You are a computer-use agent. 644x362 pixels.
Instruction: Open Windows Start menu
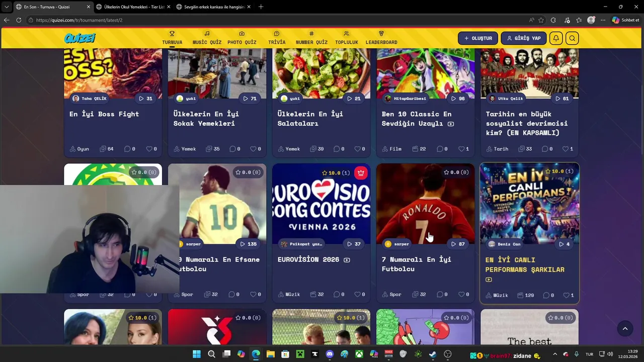(x=197, y=354)
